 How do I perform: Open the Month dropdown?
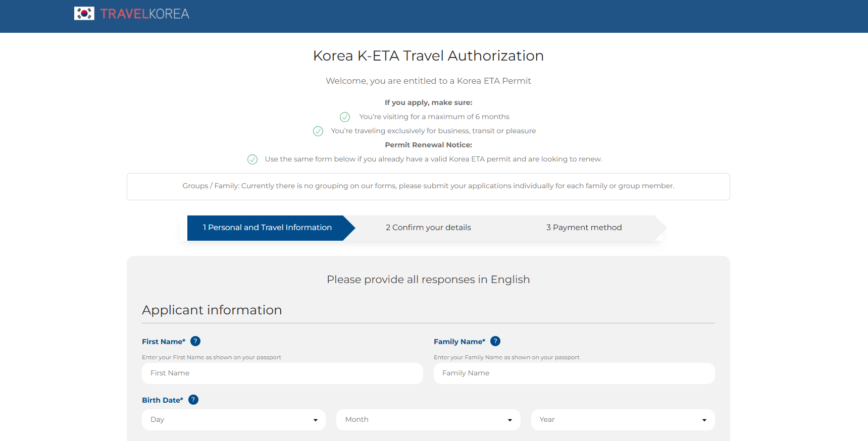coord(428,419)
